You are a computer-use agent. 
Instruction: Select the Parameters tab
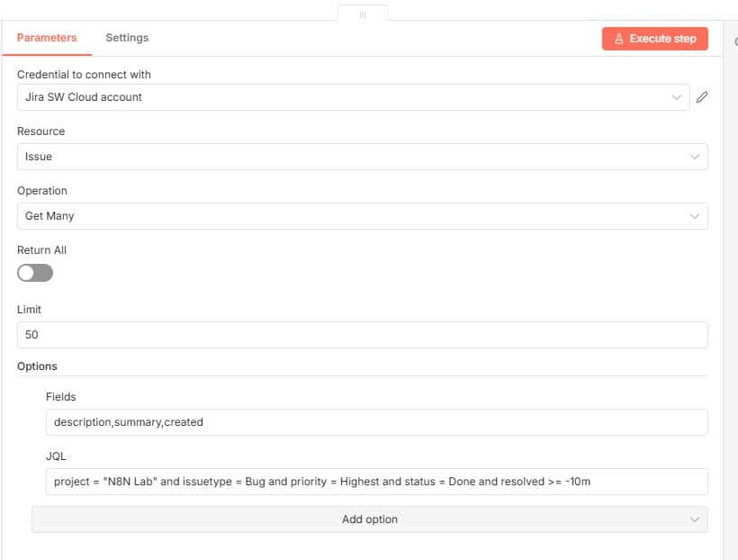pos(47,38)
